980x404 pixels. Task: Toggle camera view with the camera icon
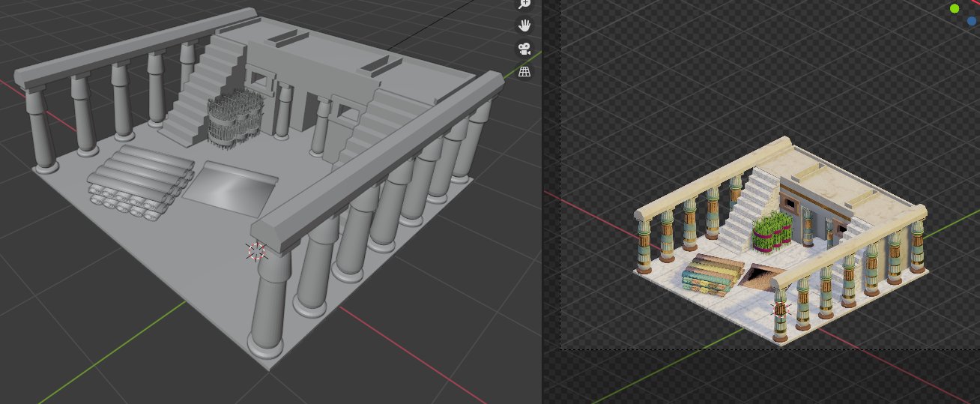[524, 49]
